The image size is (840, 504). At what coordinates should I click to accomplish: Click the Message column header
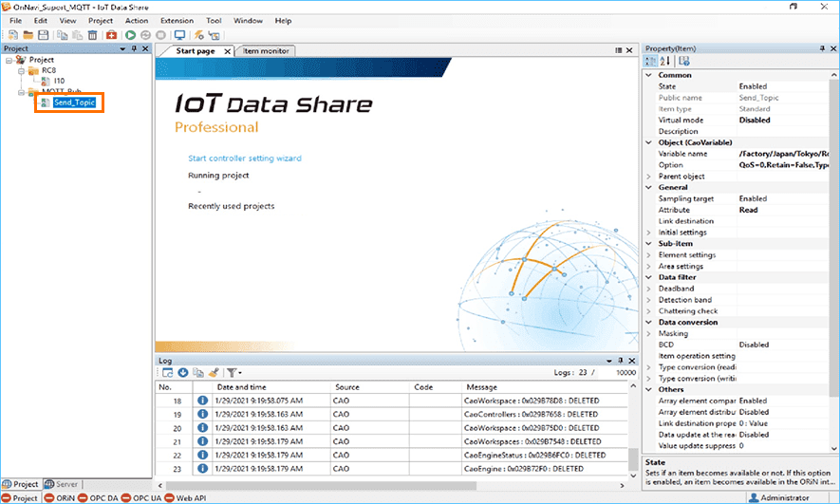coord(544,386)
